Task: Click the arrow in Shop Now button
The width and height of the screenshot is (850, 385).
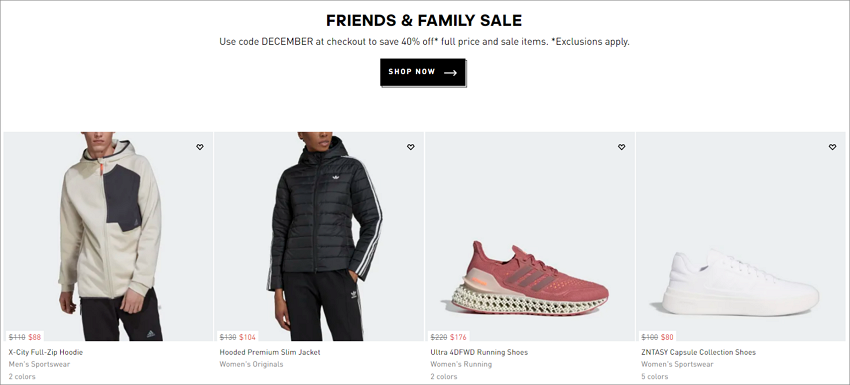Action: pos(450,73)
